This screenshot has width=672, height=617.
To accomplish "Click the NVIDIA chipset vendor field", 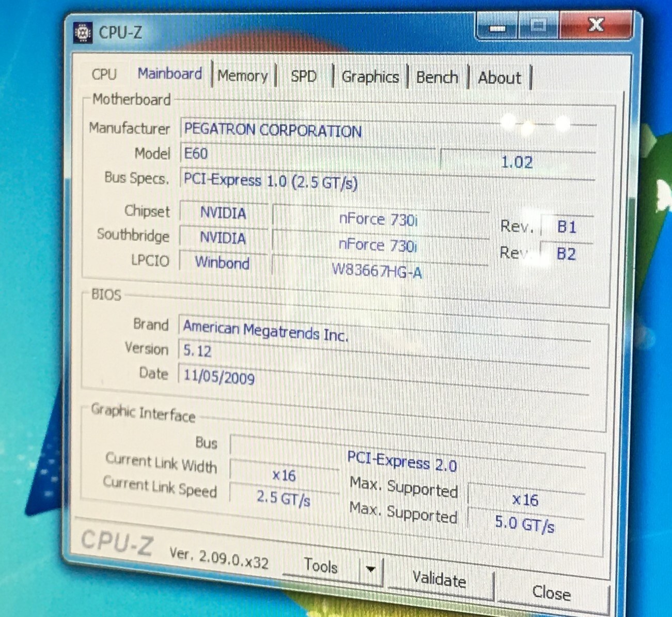I will coord(224,212).
